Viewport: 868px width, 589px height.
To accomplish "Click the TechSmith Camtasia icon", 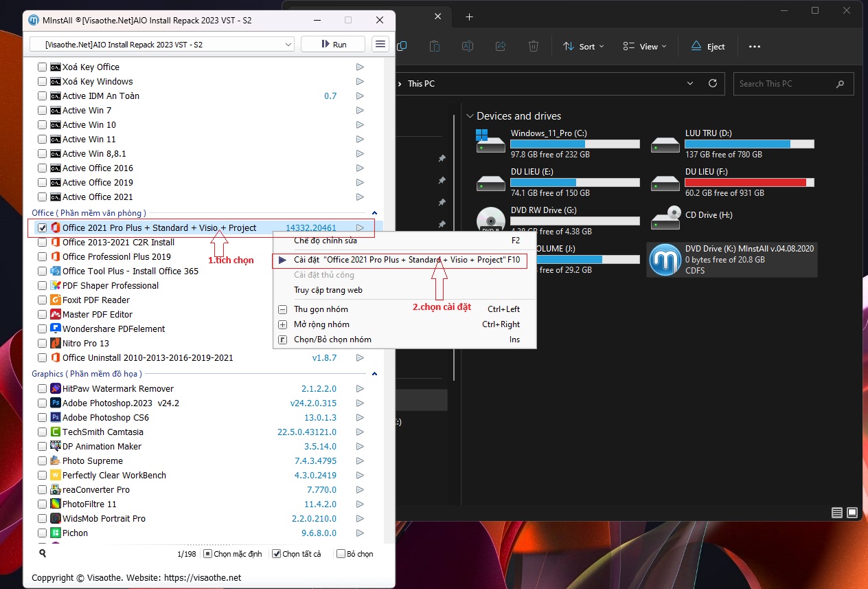I will [56, 432].
